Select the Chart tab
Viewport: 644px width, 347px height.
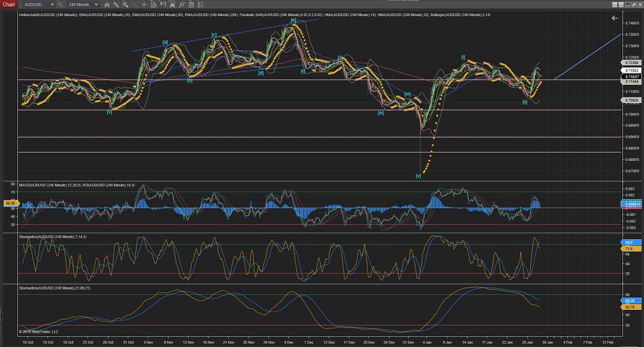tap(8, 5)
